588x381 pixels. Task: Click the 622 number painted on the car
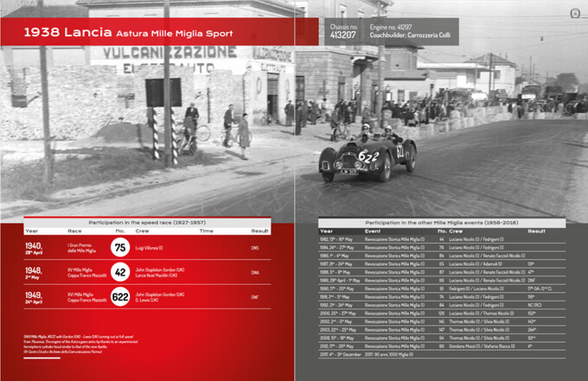tap(368, 157)
